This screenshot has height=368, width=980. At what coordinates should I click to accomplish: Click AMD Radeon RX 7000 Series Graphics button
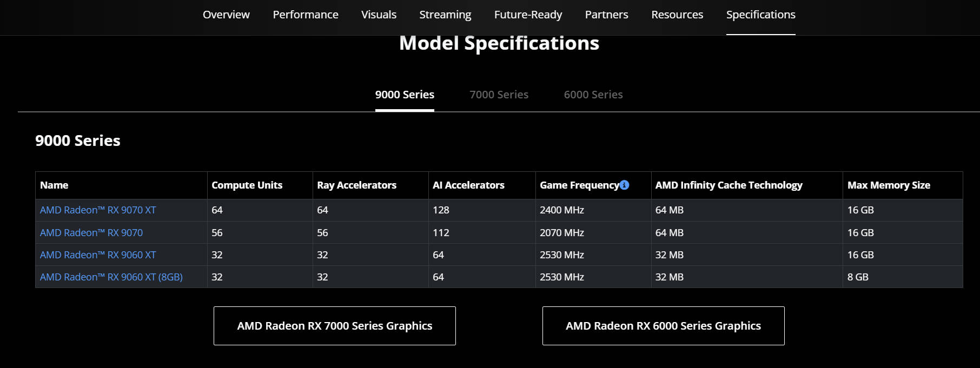(335, 326)
